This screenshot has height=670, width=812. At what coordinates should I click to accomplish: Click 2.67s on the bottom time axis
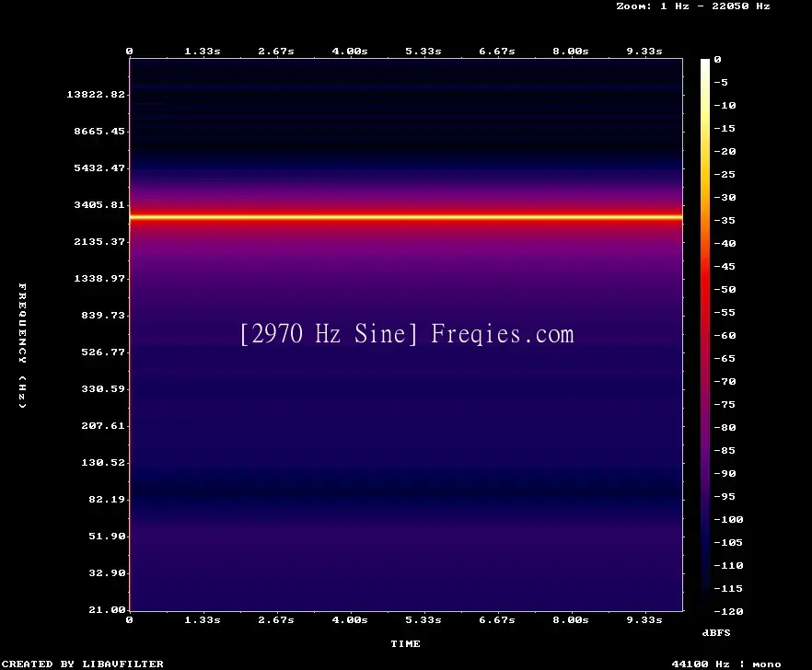tap(276, 619)
